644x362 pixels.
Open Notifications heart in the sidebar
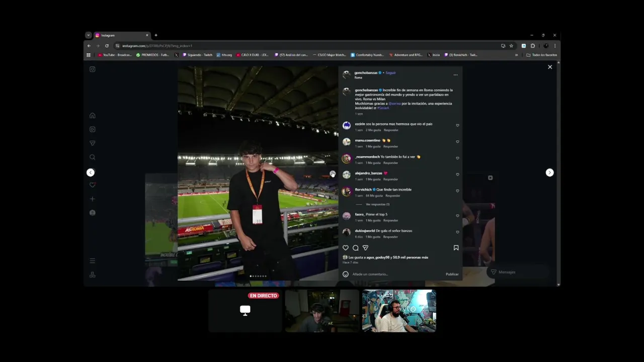click(x=92, y=185)
